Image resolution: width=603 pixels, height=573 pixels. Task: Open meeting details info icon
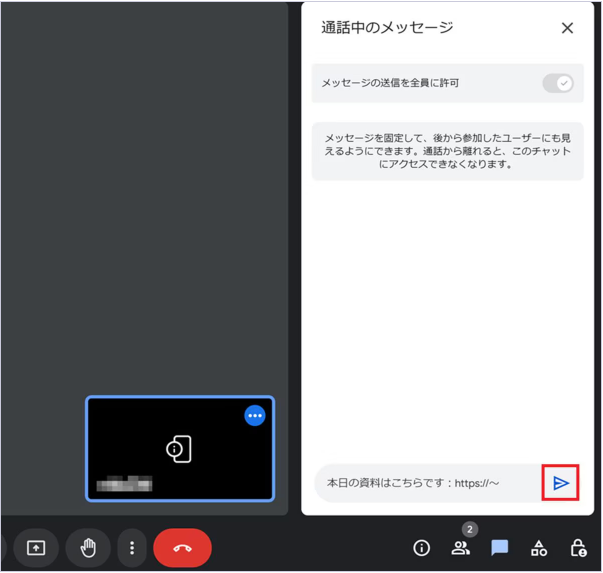(422, 548)
